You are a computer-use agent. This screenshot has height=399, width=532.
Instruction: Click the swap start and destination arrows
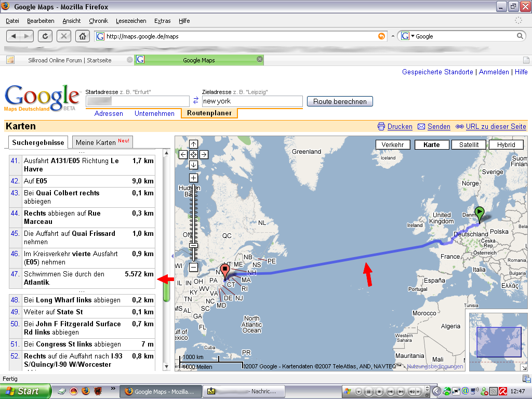tap(196, 101)
